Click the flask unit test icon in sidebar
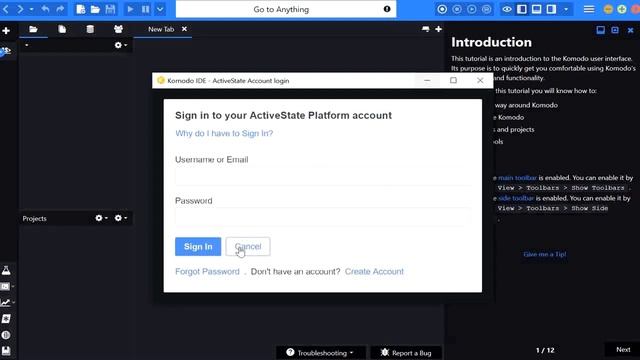The image size is (640, 360). pyautogui.click(x=6, y=270)
